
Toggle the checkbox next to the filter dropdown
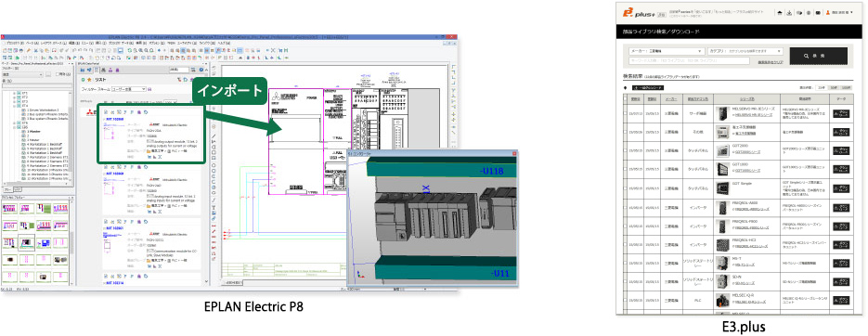[x=58, y=74]
